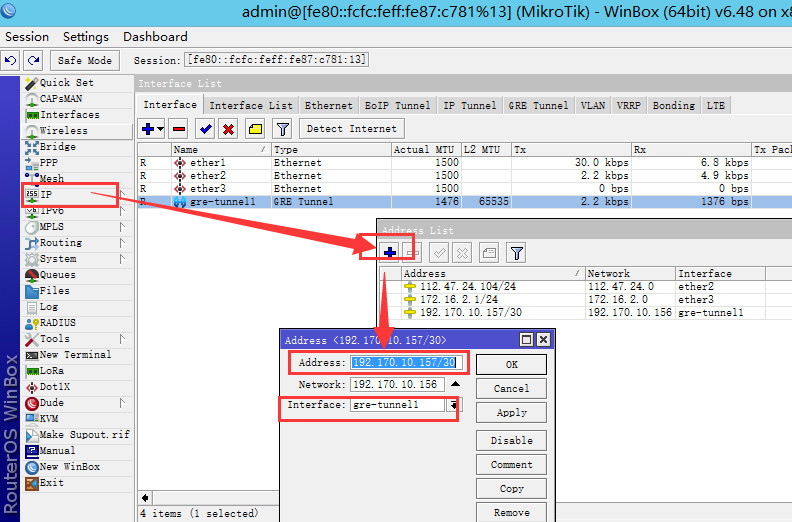Switch to the GRE Tunnel tab
792x522 pixels.
coord(538,106)
